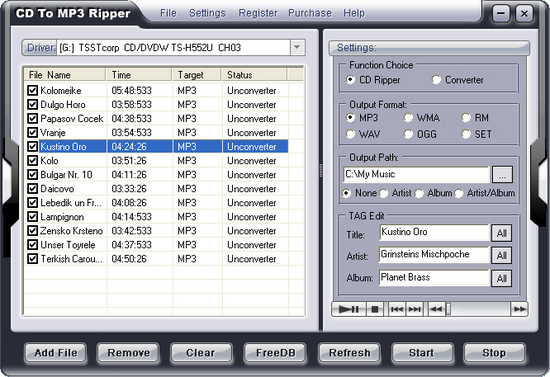The image size is (550, 377).
Task: Choose WAV output format
Action: [350, 134]
